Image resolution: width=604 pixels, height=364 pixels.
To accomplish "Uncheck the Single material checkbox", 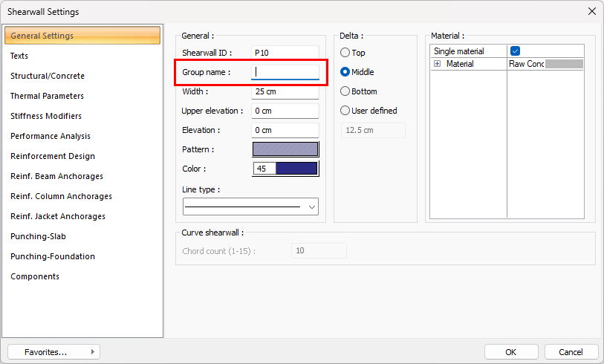I will click(x=515, y=51).
